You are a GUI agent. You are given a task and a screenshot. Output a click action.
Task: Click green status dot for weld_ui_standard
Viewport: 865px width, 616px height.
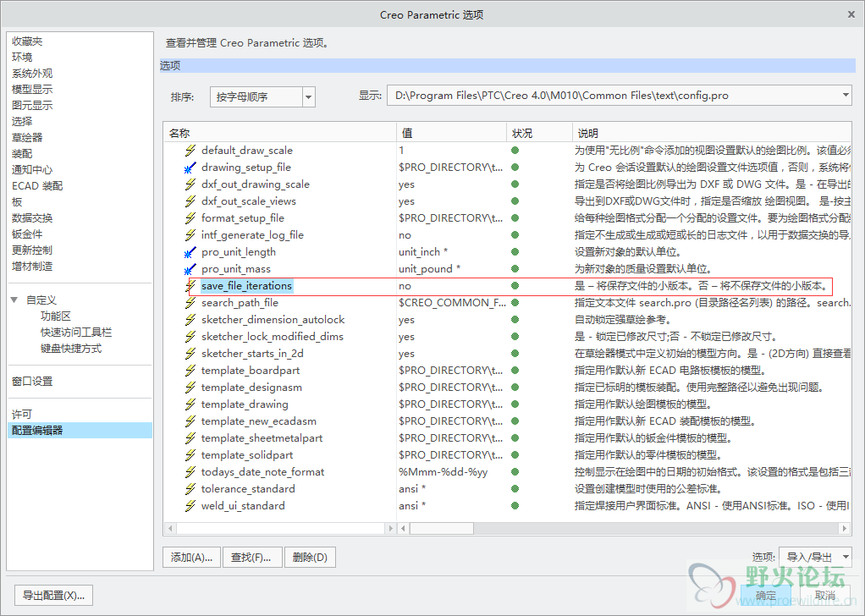pyautogui.click(x=515, y=506)
